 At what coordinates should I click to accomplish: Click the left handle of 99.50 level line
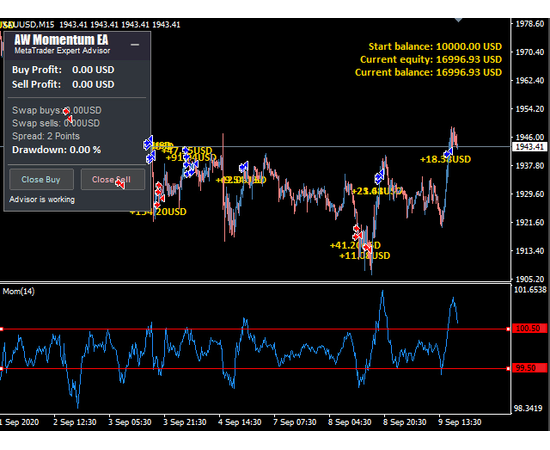coord(1,369)
